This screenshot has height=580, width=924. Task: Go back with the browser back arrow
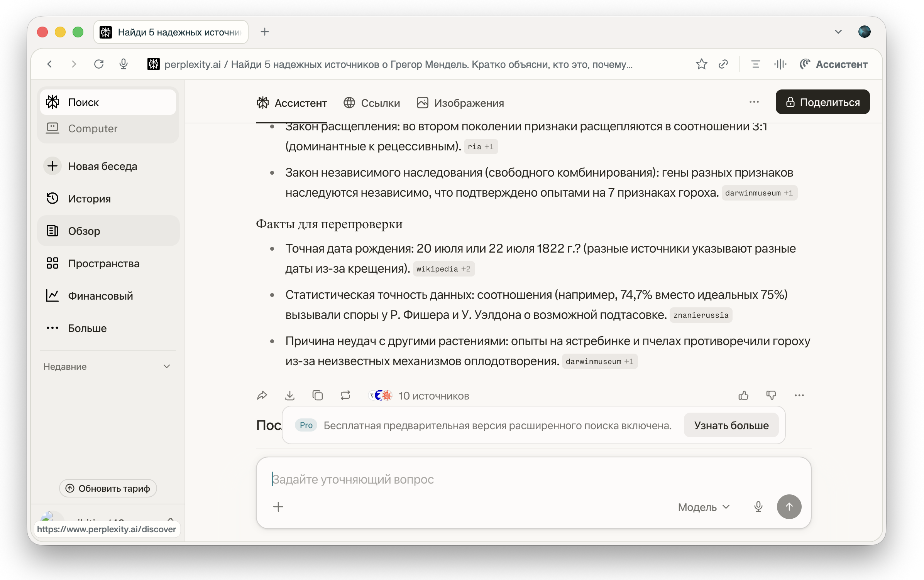point(49,64)
